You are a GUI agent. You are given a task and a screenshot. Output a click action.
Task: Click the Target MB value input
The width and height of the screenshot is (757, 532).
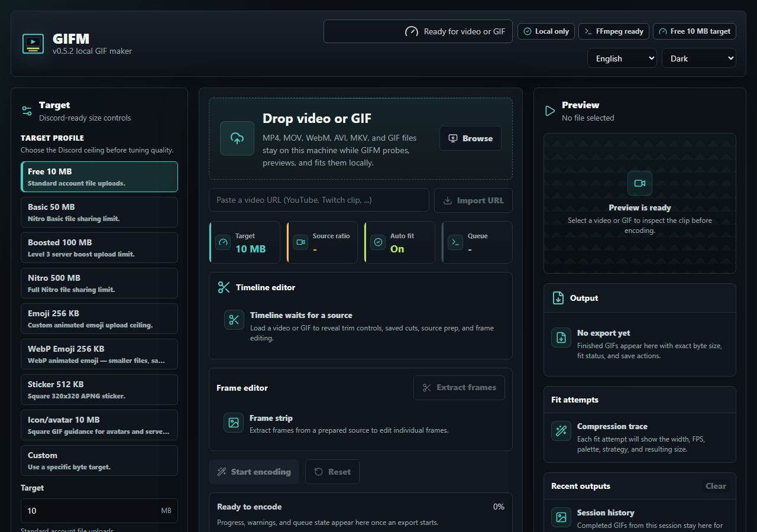(99, 511)
